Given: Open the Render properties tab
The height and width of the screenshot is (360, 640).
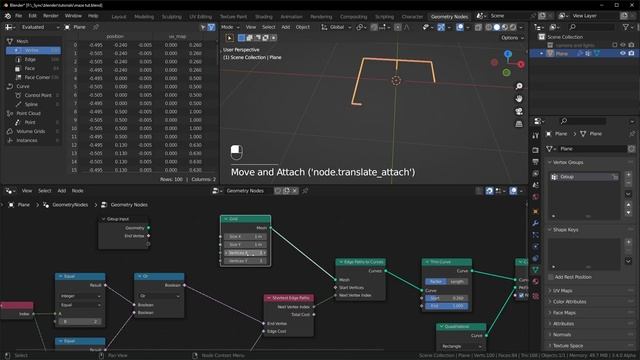Looking at the screenshot, I should point(536,150).
